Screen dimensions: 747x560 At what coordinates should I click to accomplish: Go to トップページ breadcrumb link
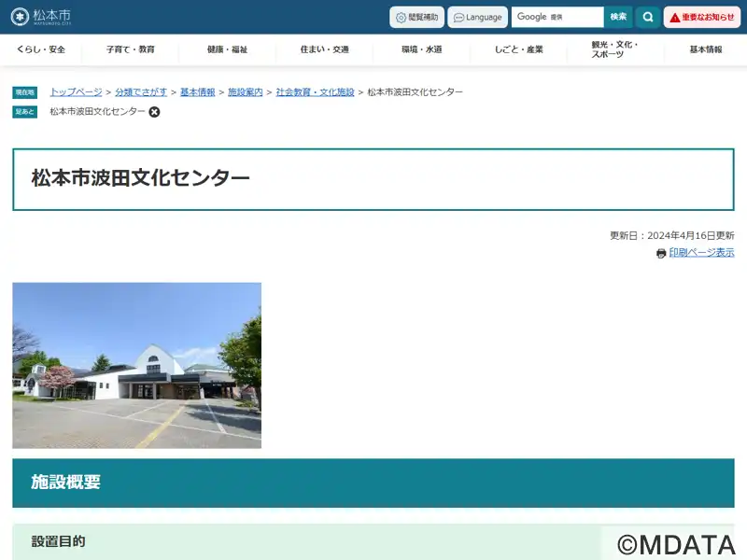(76, 92)
